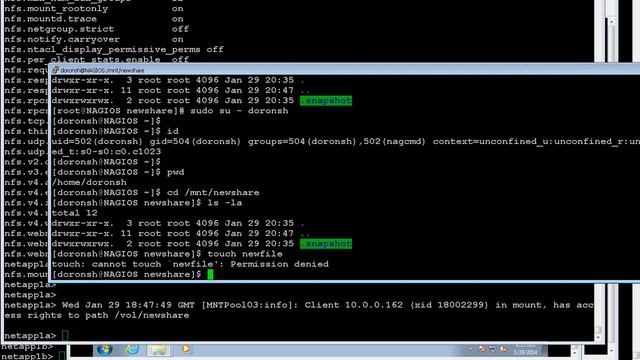Viewport: 640px width, 360px height.
Task: Click nfs.mountd.trace option in netapp window
Action: [x=94, y=19]
